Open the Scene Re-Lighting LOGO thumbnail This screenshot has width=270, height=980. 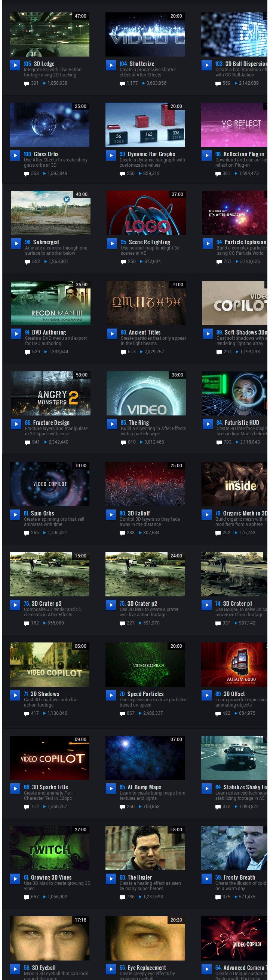[147, 212]
